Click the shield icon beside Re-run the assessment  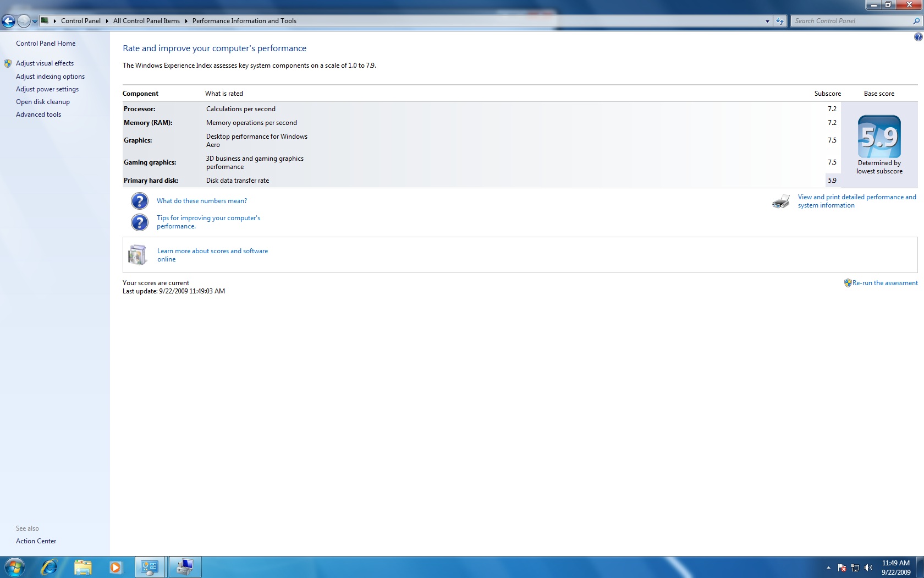848,283
